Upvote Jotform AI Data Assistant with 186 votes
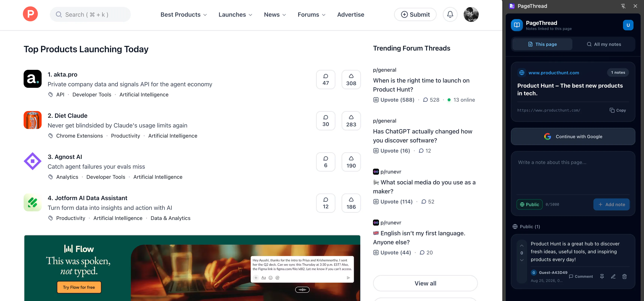644x301 pixels. [x=351, y=203]
